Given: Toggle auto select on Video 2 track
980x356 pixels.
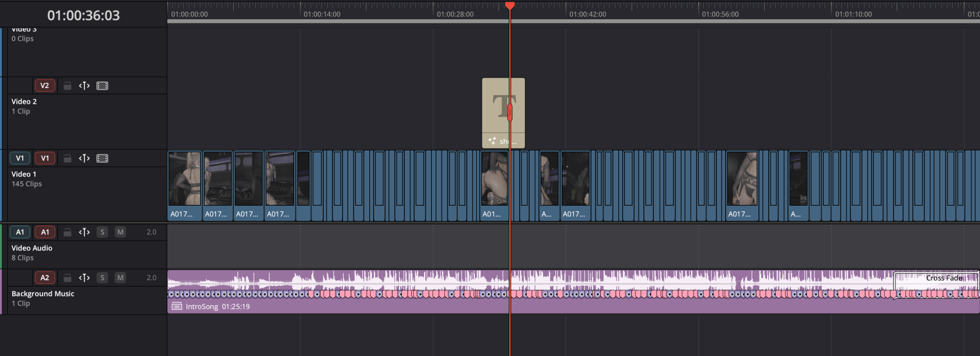Looking at the screenshot, I should point(85,86).
